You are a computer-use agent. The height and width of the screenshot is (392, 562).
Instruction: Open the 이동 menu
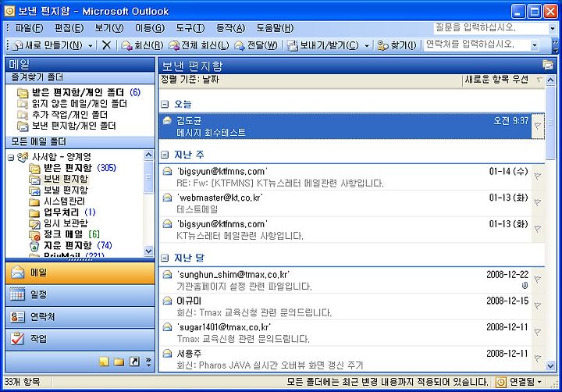(x=149, y=28)
